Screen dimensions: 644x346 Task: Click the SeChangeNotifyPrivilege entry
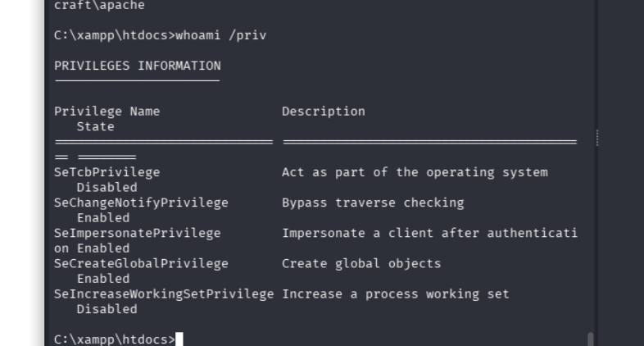pos(141,203)
